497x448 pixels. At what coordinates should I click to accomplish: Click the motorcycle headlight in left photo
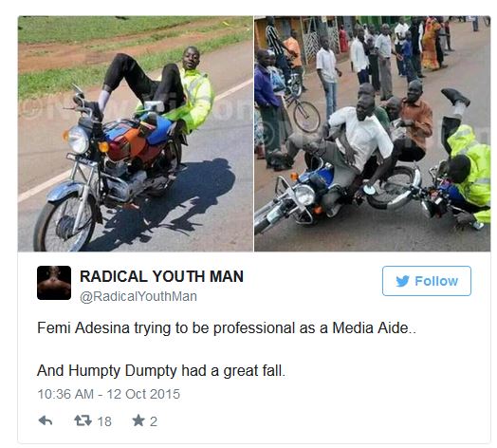[x=77, y=140]
